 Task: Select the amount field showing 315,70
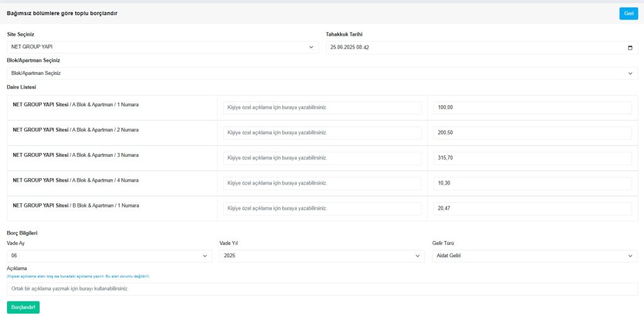coord(532,158)
